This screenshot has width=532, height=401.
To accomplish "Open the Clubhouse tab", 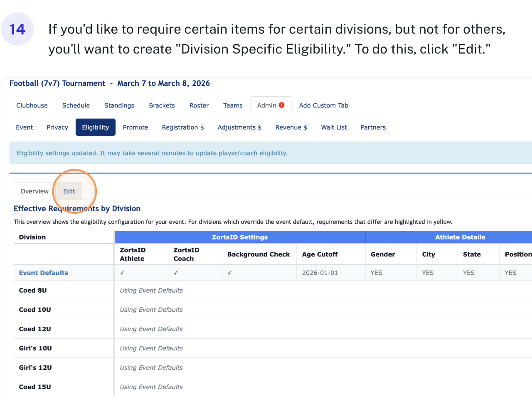I will pyautogui.click(x=32, y=105).
